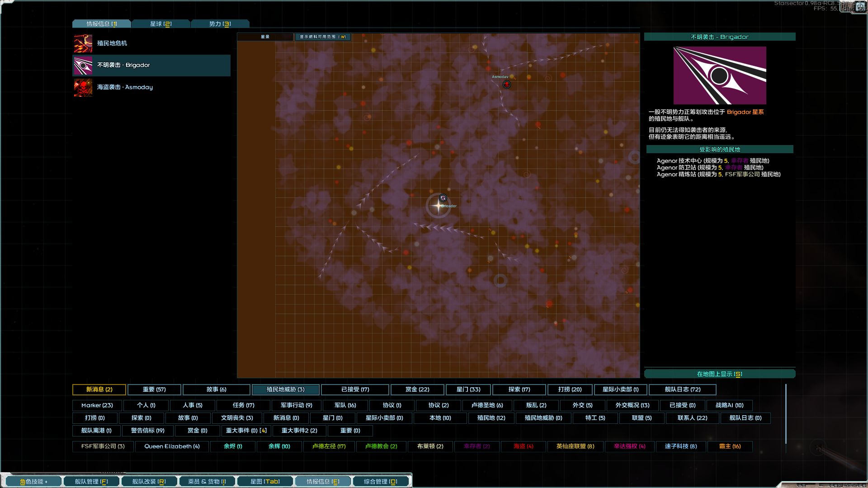
Task: Toggle 卢德教会 (2) faction tag
Action: [x=381, y=446]
